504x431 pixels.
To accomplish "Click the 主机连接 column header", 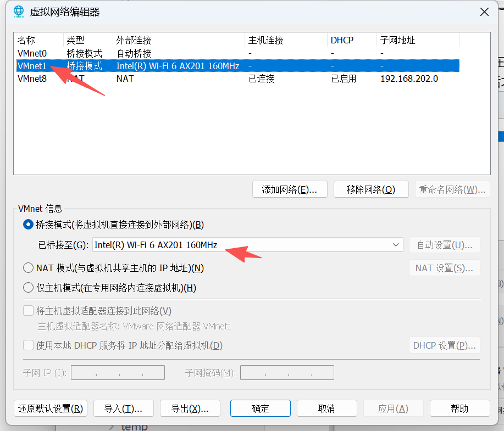I will [x=286, y=40].
